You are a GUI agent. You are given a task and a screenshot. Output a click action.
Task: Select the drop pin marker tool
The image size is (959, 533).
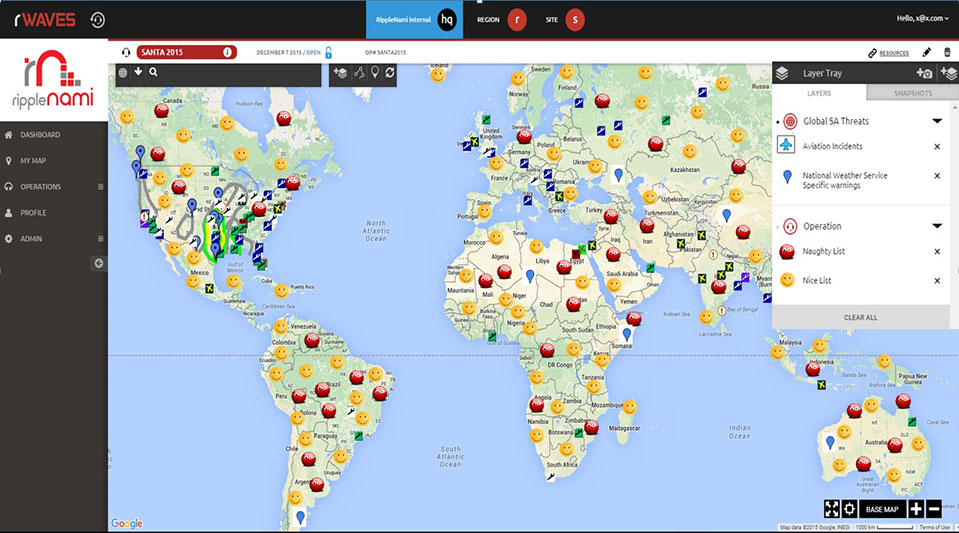pyautogui.click(x=374, y=72)
